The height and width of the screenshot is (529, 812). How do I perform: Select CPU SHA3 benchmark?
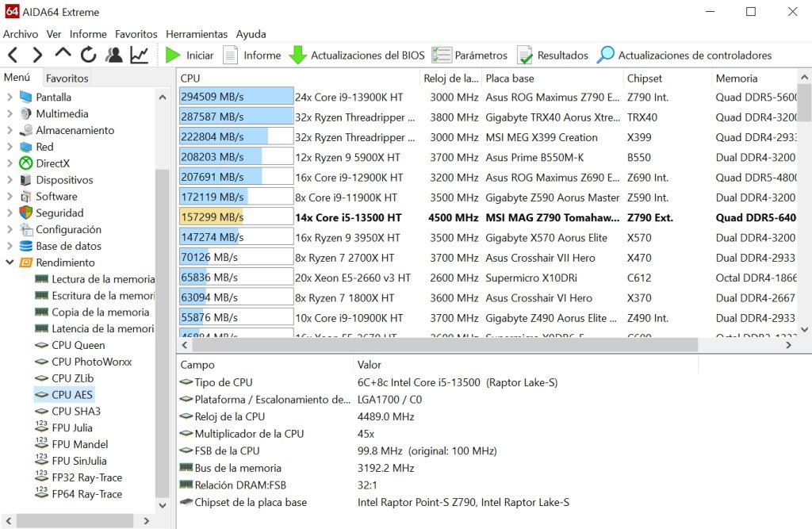coord(76,412)
